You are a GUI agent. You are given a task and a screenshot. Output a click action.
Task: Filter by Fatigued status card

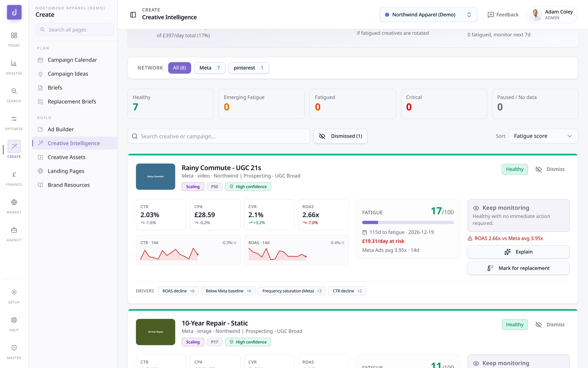(352, 104)
